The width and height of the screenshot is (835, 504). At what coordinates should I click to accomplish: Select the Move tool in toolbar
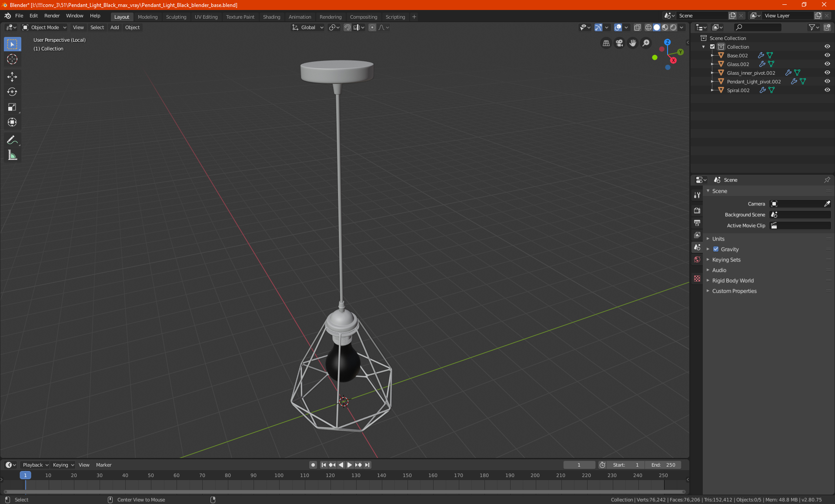click(x=12, y=77)
